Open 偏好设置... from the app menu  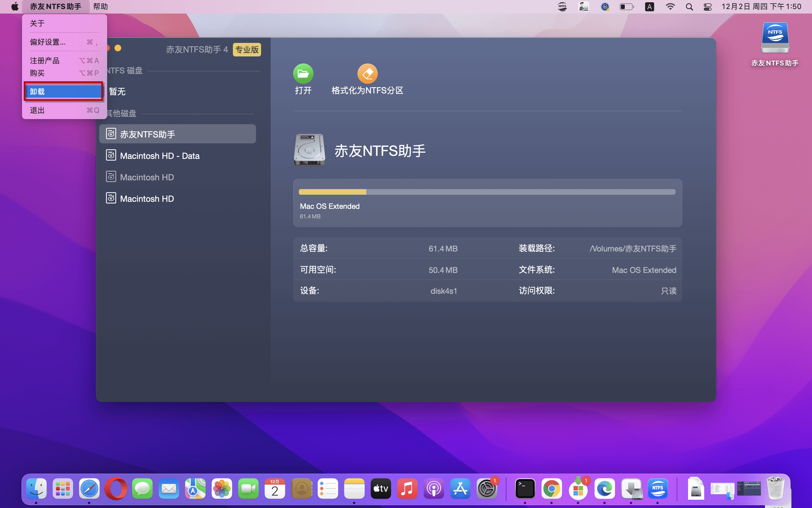64,42
